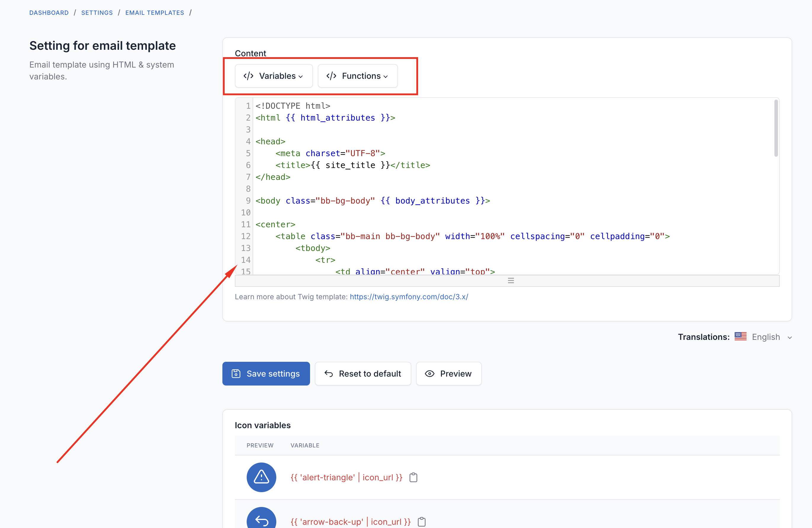Copy the alert-triangle variable to clipboard
The width and height of the screenshot is (812, 528).
click(x=413, y=477)
